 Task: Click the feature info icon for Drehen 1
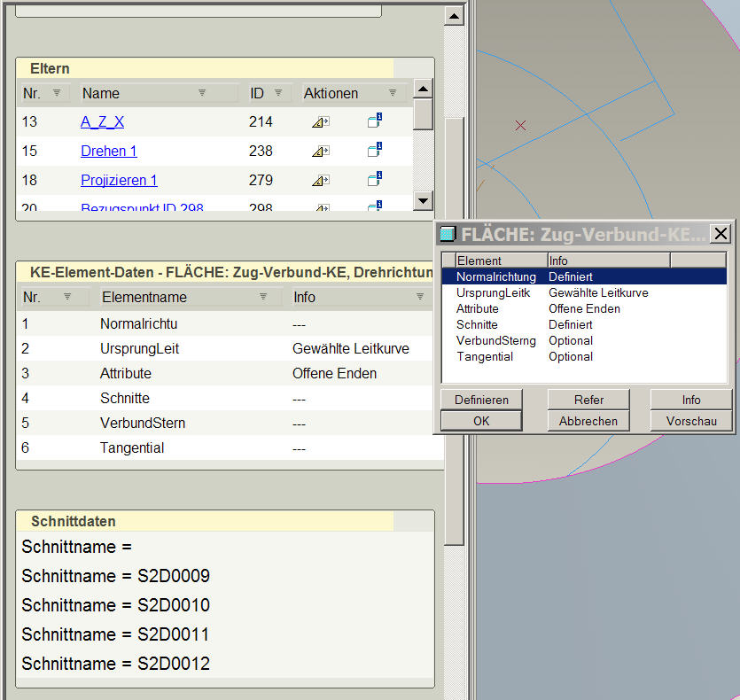[374, 151]
